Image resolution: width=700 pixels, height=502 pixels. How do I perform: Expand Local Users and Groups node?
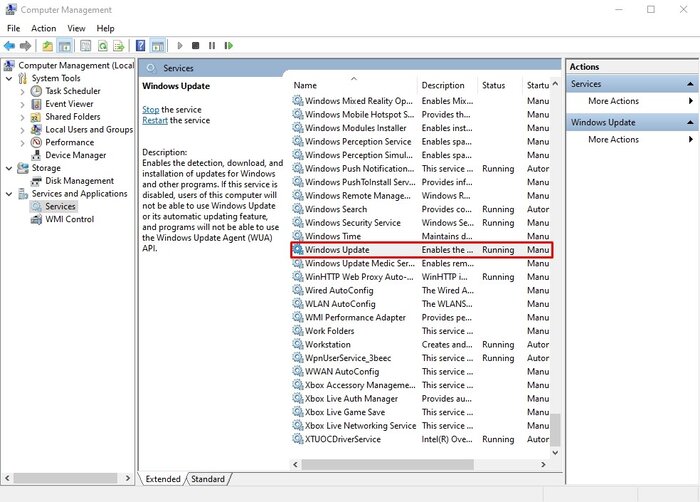tap(22, 130)
